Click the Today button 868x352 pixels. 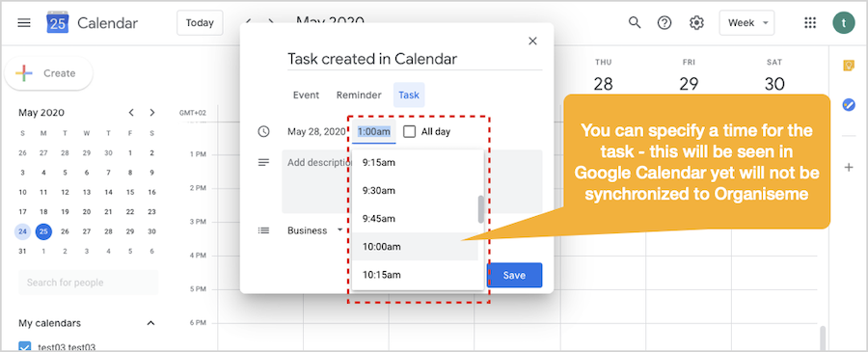click(200, 23)
